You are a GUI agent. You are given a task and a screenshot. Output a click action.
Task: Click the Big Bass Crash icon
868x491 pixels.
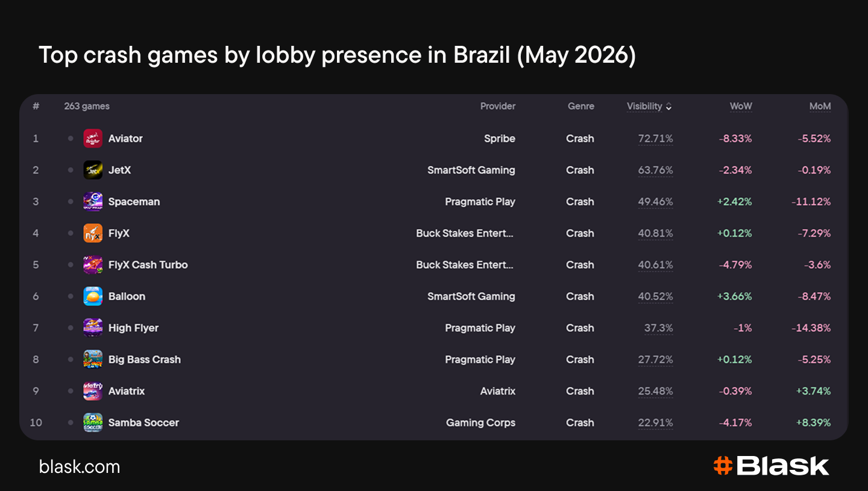93,360
